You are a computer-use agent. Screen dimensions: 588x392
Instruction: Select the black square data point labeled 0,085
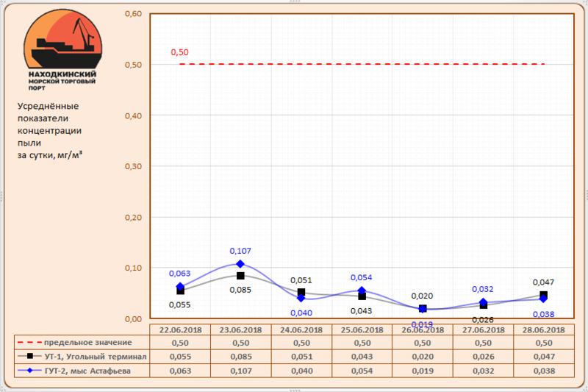pos(240,276)
